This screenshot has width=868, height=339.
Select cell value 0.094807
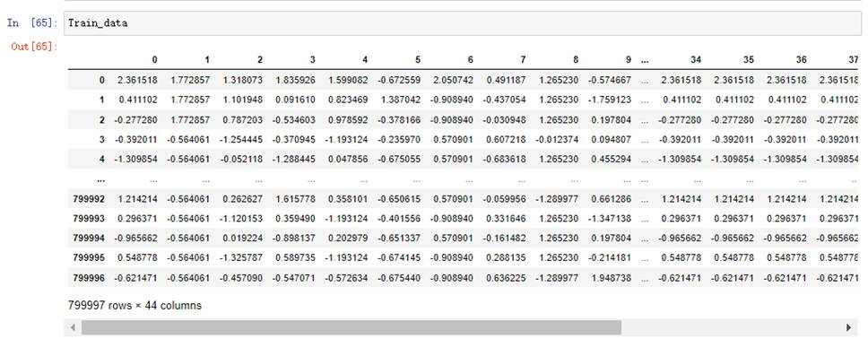click(x=612, y=140)
